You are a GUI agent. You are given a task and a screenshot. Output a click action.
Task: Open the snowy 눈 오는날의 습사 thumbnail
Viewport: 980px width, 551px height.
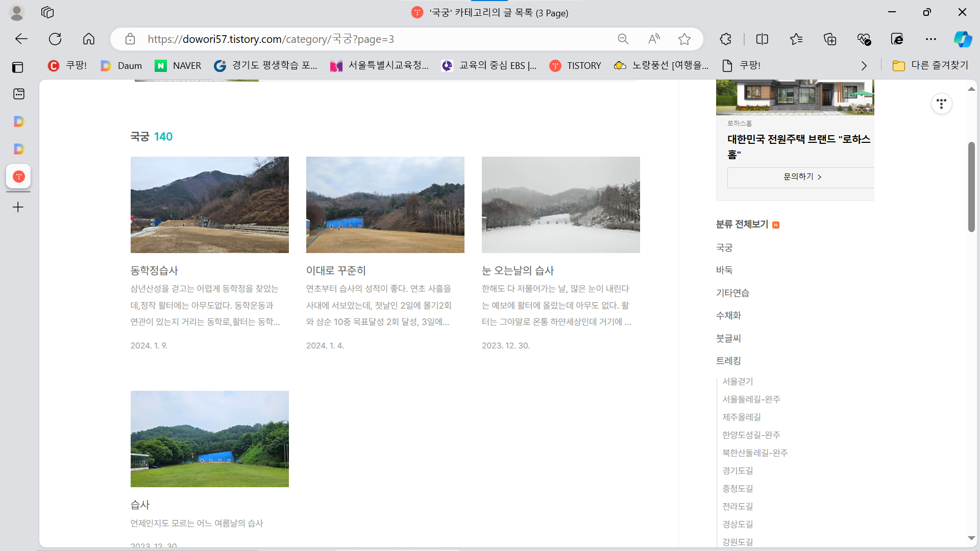tap(560, 205)
